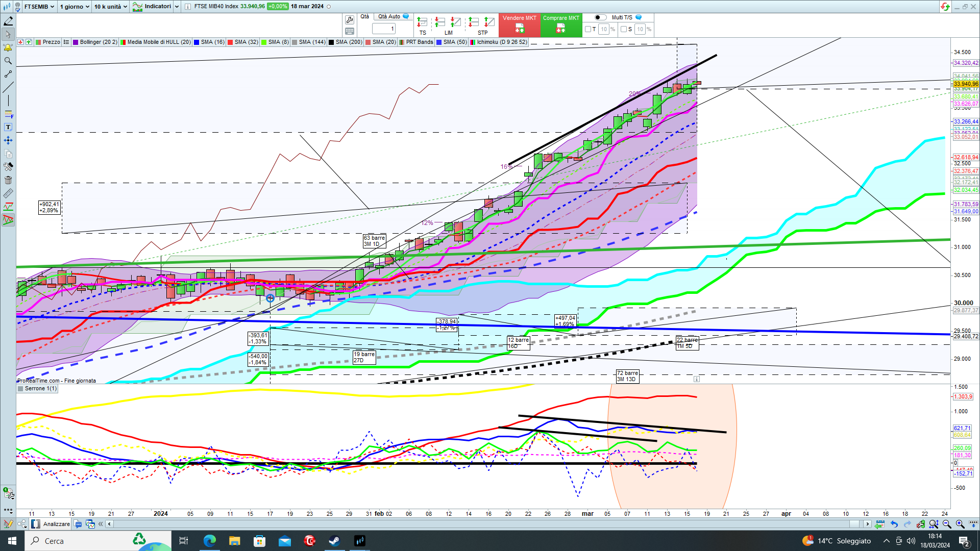
Task: Open the alert bell tool
Action: [x=8, y=48]
